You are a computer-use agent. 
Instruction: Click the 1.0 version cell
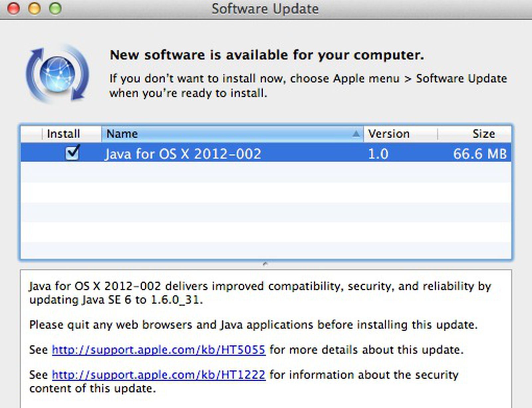click(378, 154)
